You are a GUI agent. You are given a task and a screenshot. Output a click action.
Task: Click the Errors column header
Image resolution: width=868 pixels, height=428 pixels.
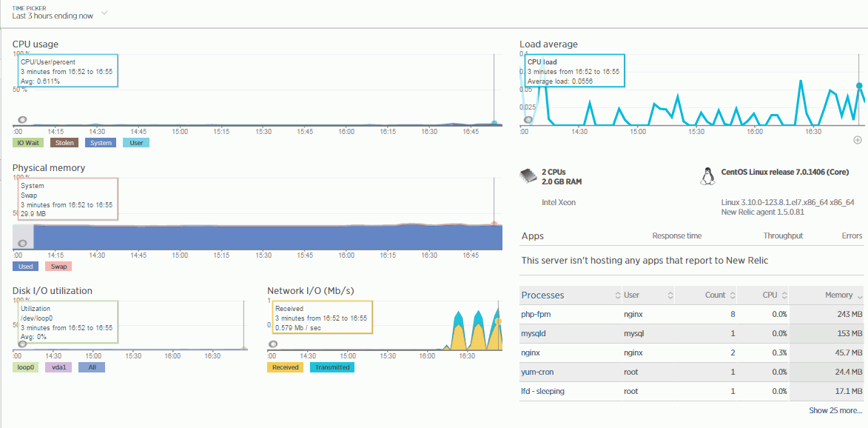point(852,236)
